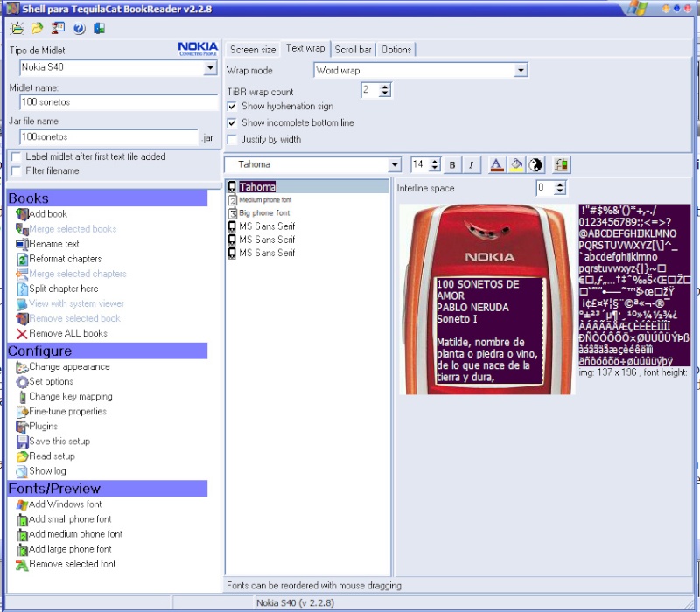Toggle bold font style
Screen dimensions: 700x612
tap(452, 165)
